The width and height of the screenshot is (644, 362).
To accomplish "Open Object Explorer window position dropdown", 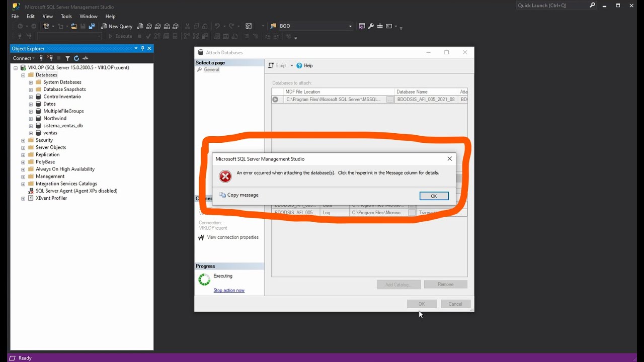I will [136, 48].
